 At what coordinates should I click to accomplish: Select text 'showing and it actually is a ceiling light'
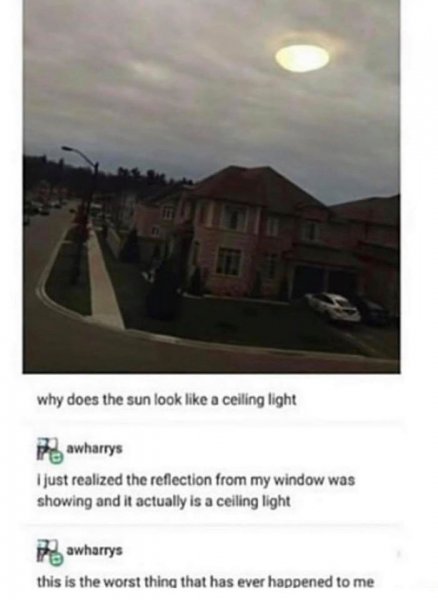click(164, 501)
